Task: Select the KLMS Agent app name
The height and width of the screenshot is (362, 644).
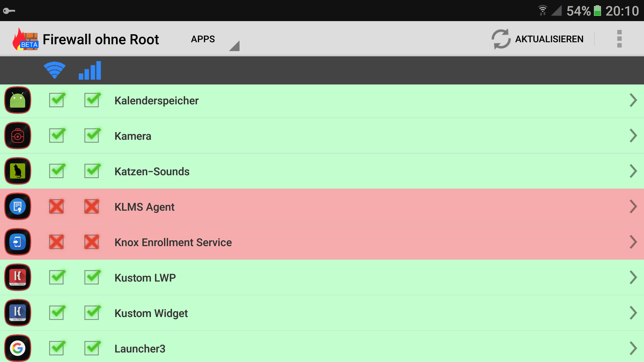Action: point(145,207)
